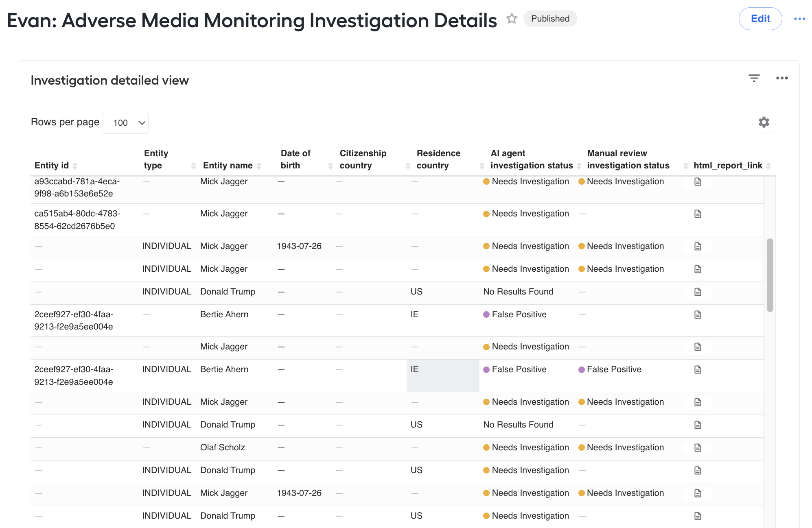Sort by Citizenship country column
The width and height of the screenshot is (812, 528).
(408, 166)
